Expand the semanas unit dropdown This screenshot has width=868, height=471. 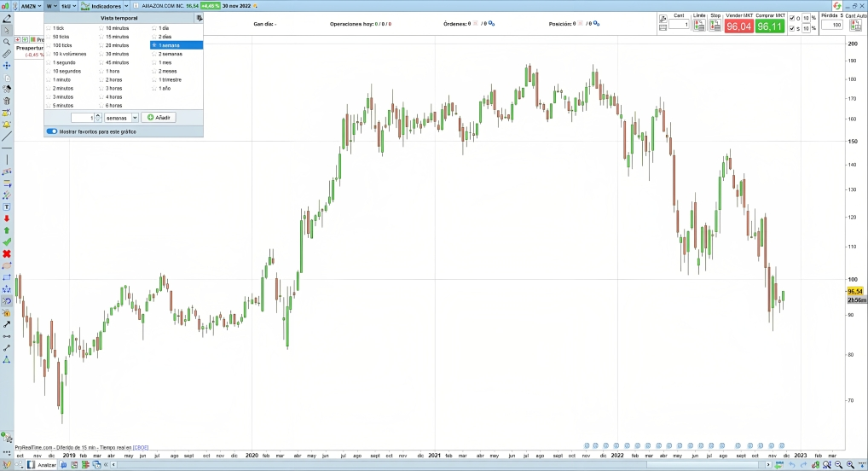(x=121, y=118)
